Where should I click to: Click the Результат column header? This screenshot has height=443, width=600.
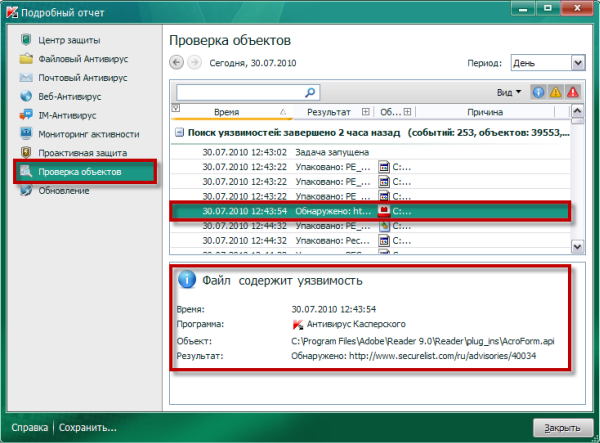(329, 112)
